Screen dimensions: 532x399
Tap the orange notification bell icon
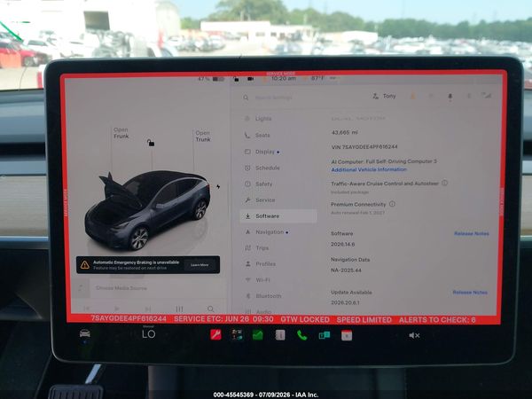click(x=412, y=97)
